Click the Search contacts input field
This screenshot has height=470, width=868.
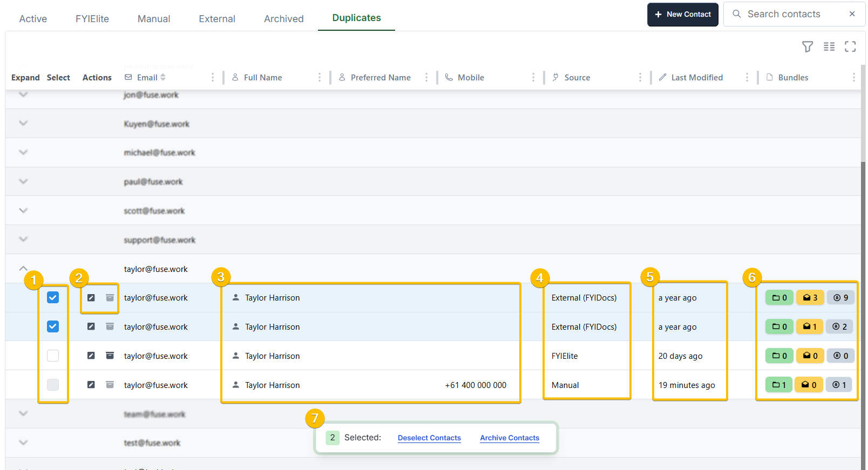coord(788,15)
